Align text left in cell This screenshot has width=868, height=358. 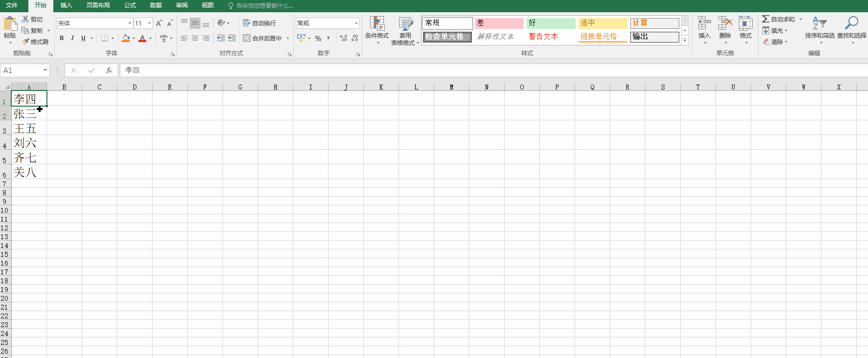184,38
